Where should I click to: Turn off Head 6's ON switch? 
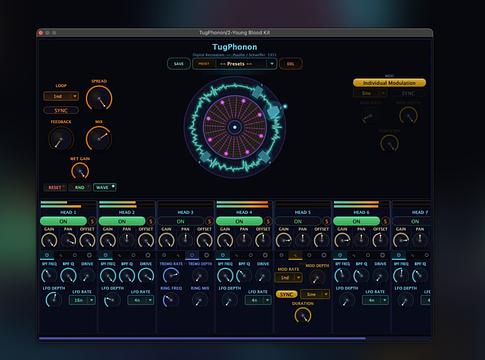coord(357,221)
